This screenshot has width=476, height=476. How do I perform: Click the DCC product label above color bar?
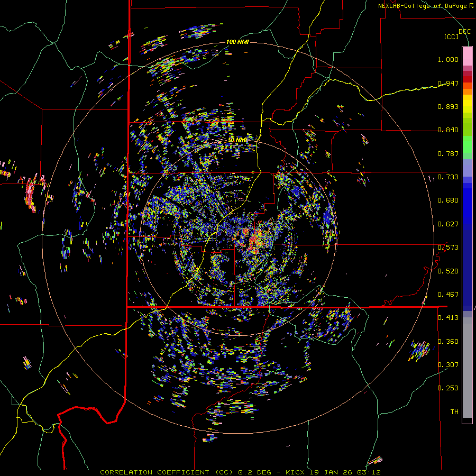point(464,32)
